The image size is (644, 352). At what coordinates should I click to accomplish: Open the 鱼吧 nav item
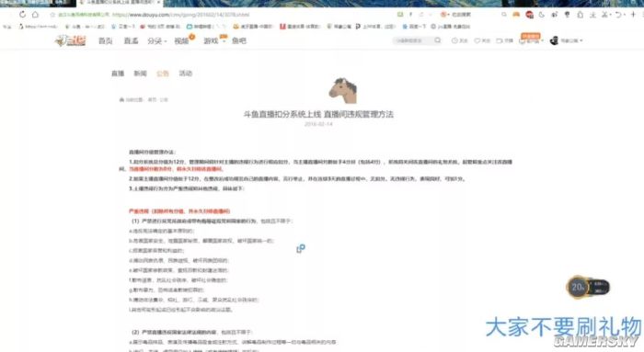click(239, 40)
